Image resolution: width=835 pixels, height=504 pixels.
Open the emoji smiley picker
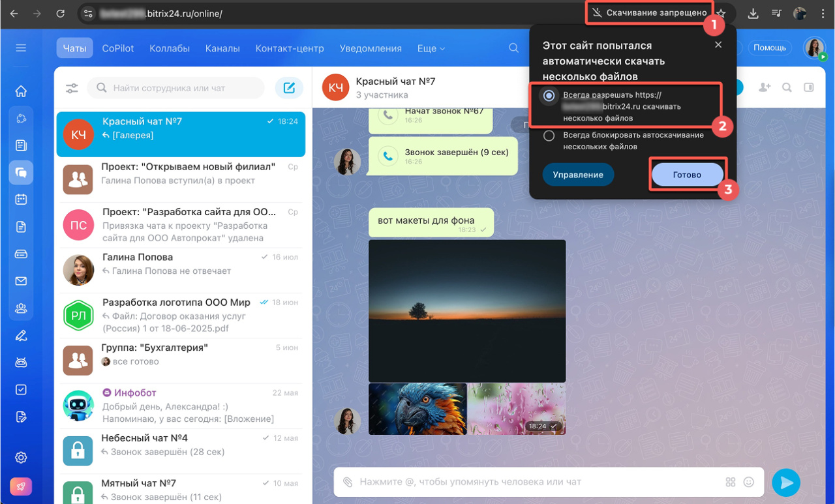point(749,482)
